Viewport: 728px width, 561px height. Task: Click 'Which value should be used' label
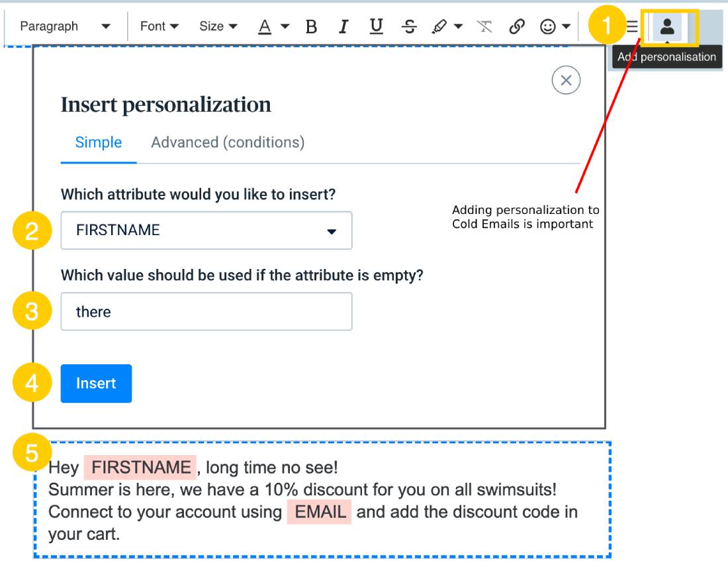[x=242, y=275]
